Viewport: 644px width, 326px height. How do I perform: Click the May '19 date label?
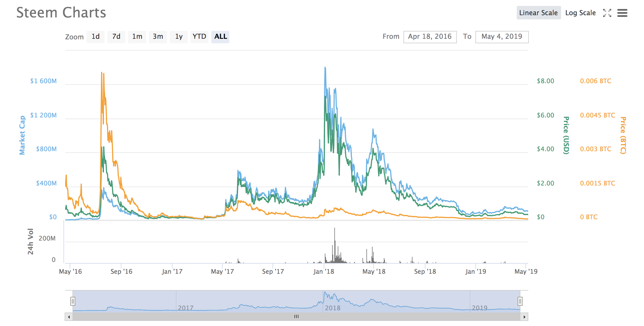coord(526,271)
